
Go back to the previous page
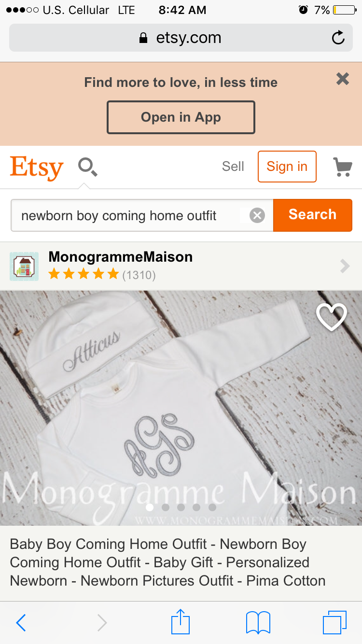(x=21, y=623)
